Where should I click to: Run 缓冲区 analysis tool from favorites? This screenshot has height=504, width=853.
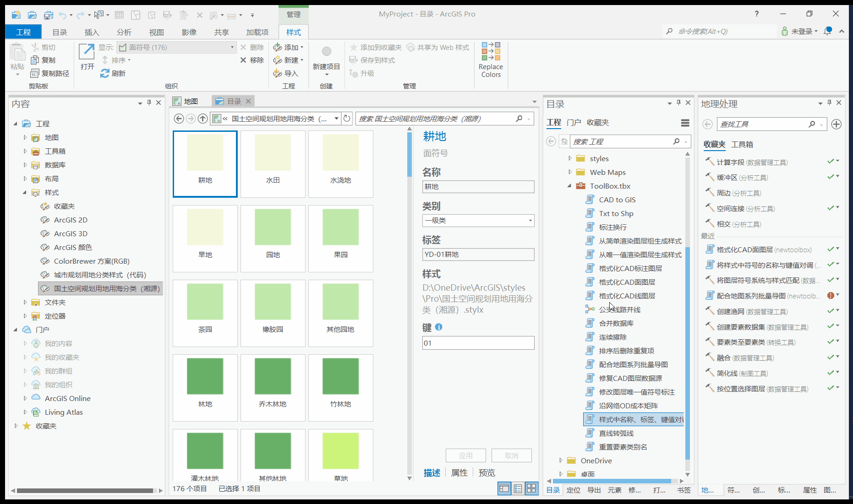coord(742,178)
